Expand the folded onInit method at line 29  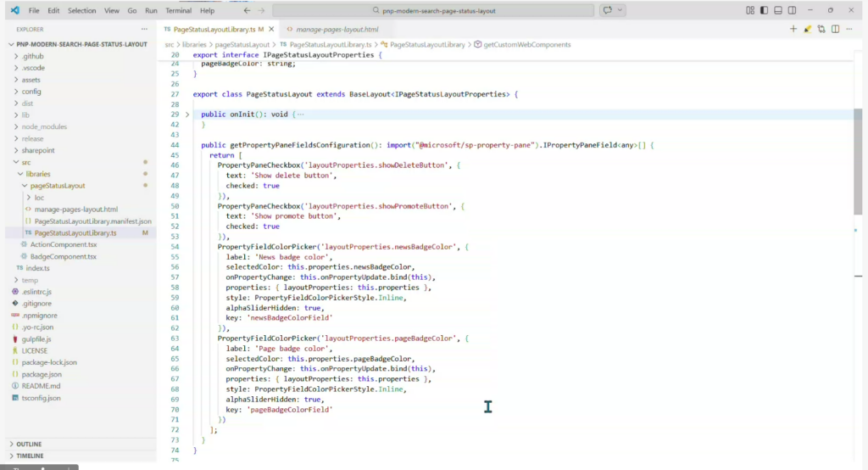[x=187, y=114]
